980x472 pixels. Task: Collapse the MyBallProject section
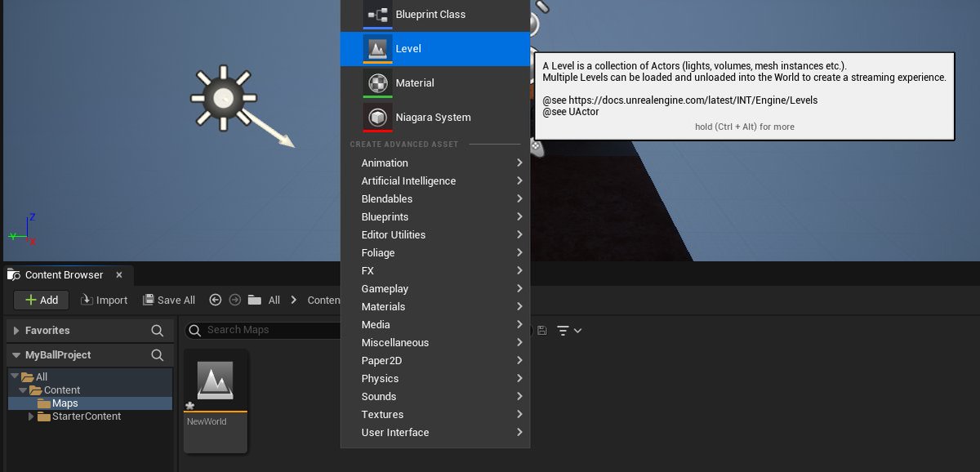[16, 355]
